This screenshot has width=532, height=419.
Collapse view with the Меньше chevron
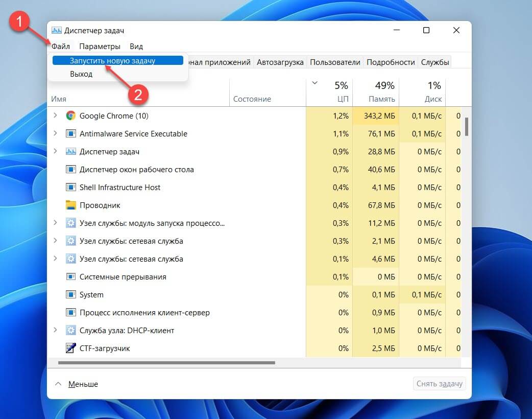(x=58, y=384)
